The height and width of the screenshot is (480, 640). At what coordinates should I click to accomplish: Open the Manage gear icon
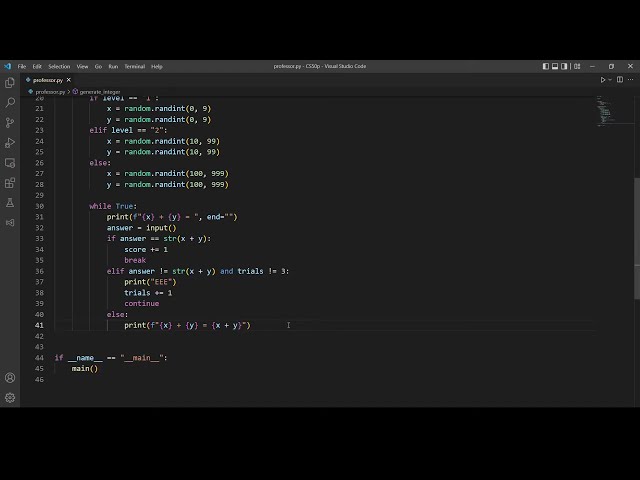10,398
